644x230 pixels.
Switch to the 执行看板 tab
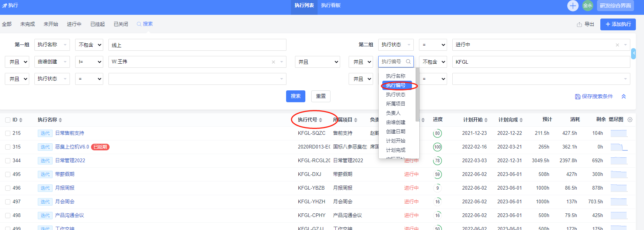tap(331, 6)
